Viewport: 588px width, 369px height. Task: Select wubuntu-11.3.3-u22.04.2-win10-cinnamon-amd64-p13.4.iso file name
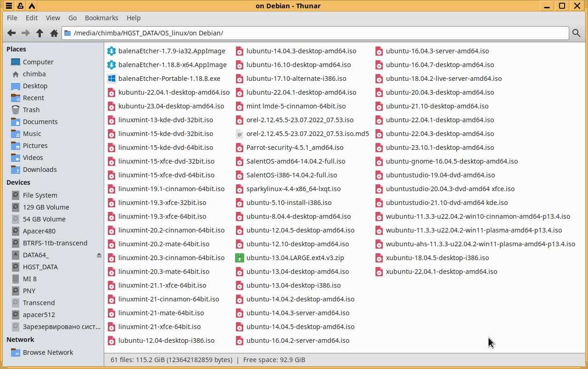[x=478, y=216]
